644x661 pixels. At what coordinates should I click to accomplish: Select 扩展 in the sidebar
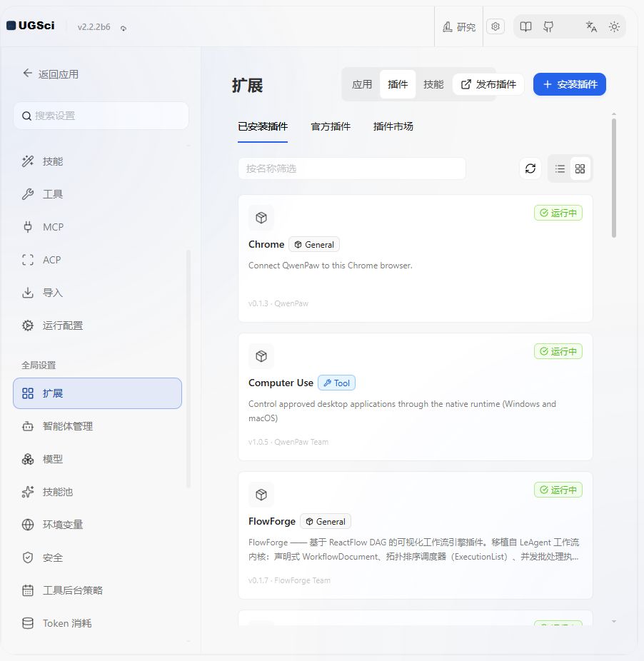point(97,393)
